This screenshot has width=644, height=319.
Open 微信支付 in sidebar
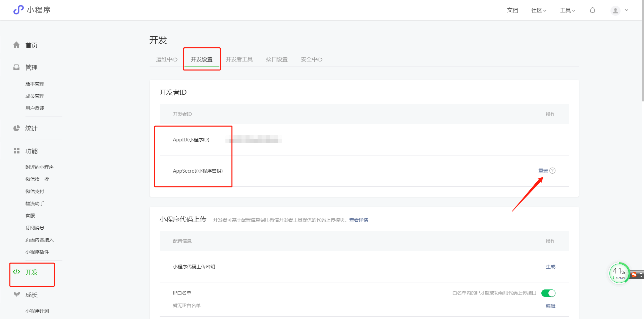pos(35,191)
